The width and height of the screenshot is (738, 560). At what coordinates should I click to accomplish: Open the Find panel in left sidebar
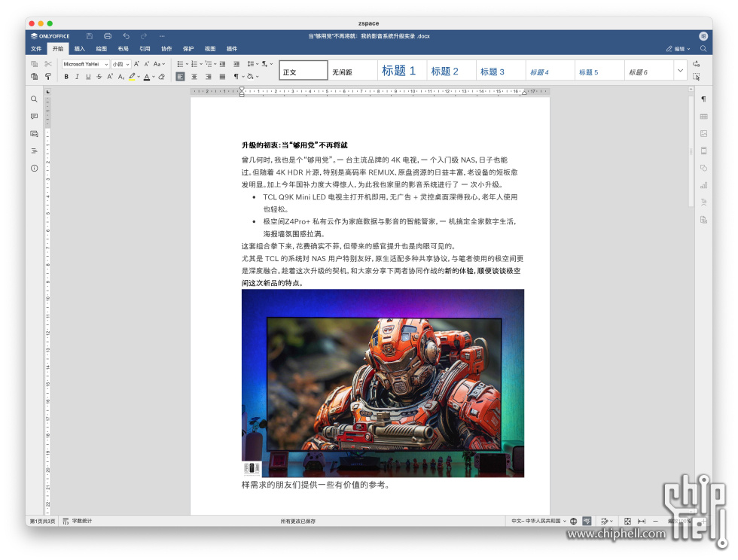34,99
